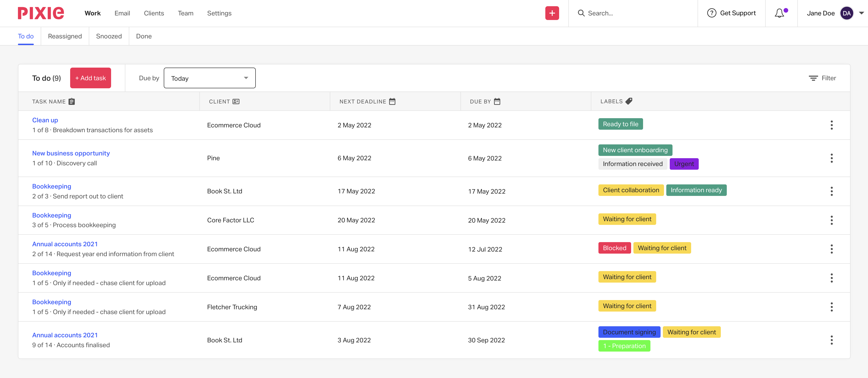Click the red plus quick-add icon
The height and width of the screenshot is (378, 868).
tap(552, 13)
